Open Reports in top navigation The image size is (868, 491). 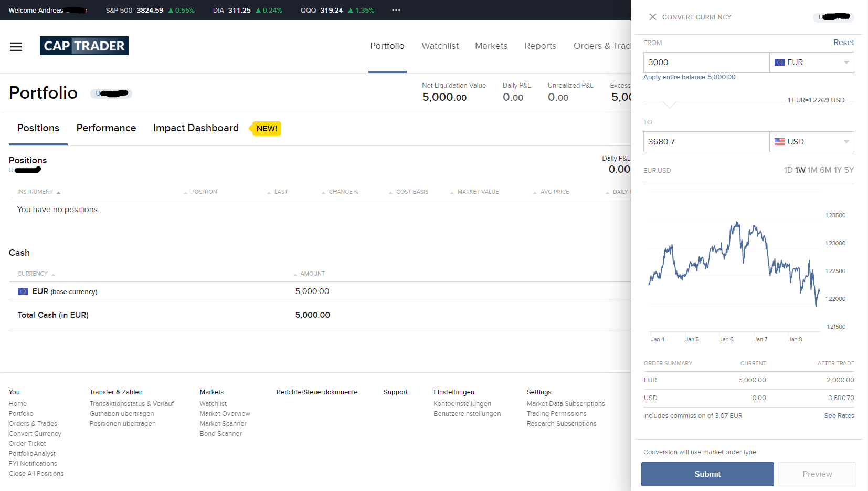[540, 46]
